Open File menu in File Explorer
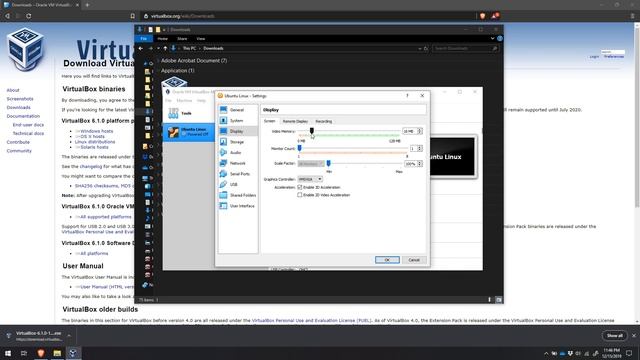This screenshot has width=640, height=360. click(x=144, y=38)
